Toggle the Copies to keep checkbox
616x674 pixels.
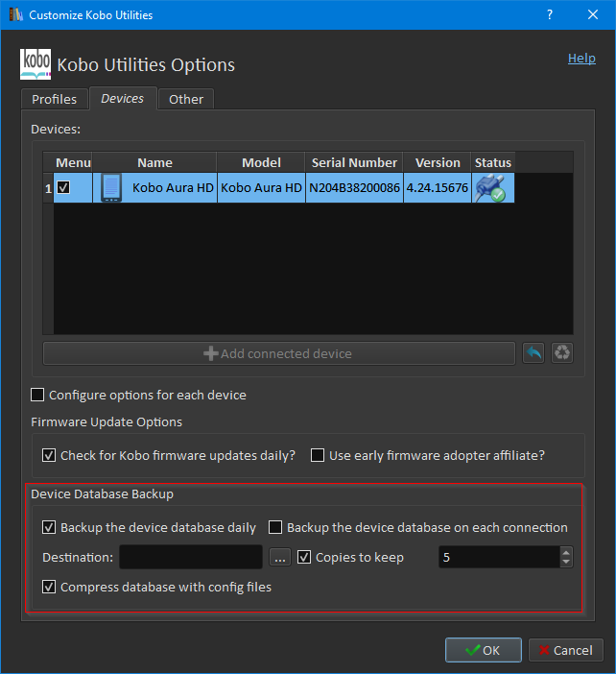coord(304,557)
